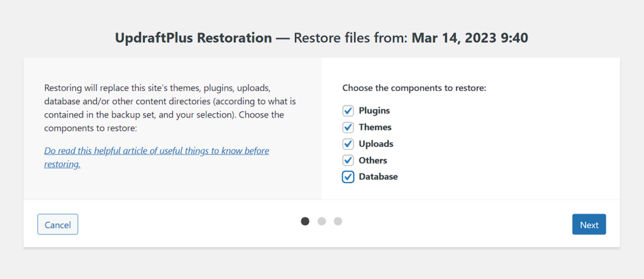Click the Themes label text
The width and height of the screenshot is (644, 279).
tap(375, 127)
